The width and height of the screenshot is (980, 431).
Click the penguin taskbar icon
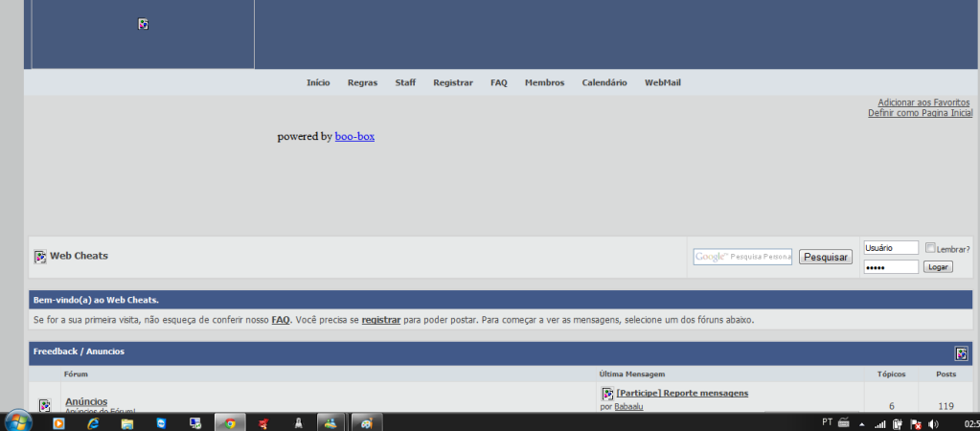click(x=298, y=423)
